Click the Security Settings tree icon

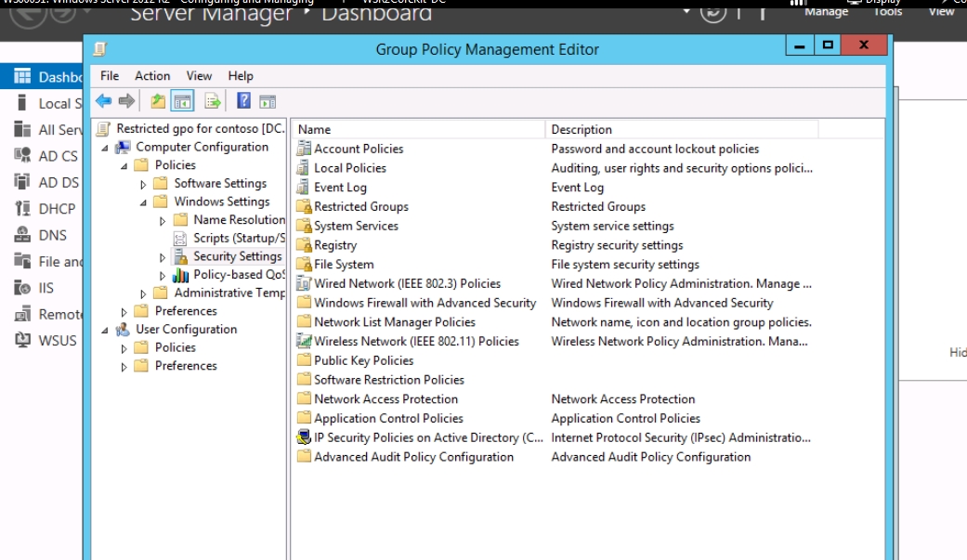click(181, 256)
